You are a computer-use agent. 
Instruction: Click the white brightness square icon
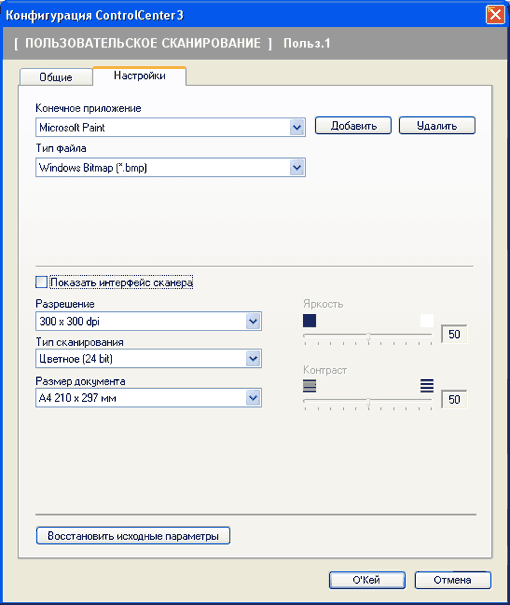[x=427, y=320]
